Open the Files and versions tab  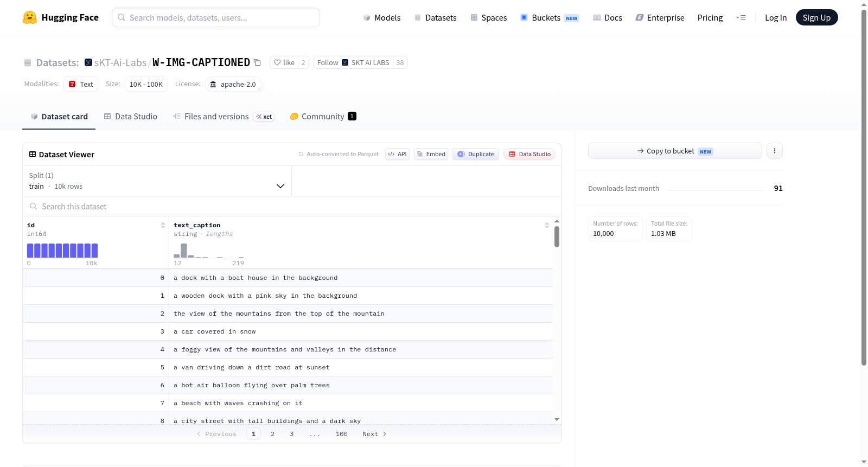(224, 117)
